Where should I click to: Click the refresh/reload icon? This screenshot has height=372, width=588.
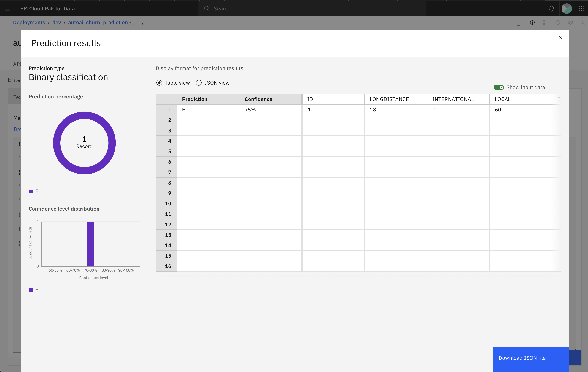pyautogui.click(x=557, y=22)
